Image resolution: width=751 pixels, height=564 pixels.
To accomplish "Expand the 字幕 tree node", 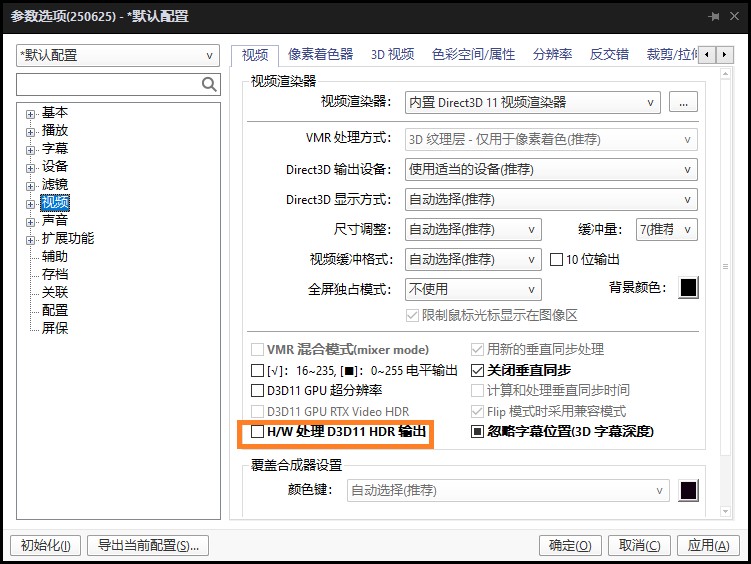I will coord(31,149).
